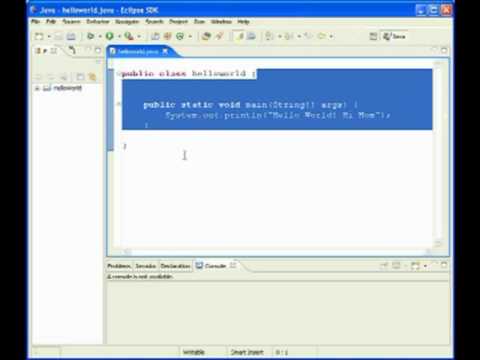Viewport: 480px width, 360px height.
Task: Click the Help menu
Action: click(243, 22)
